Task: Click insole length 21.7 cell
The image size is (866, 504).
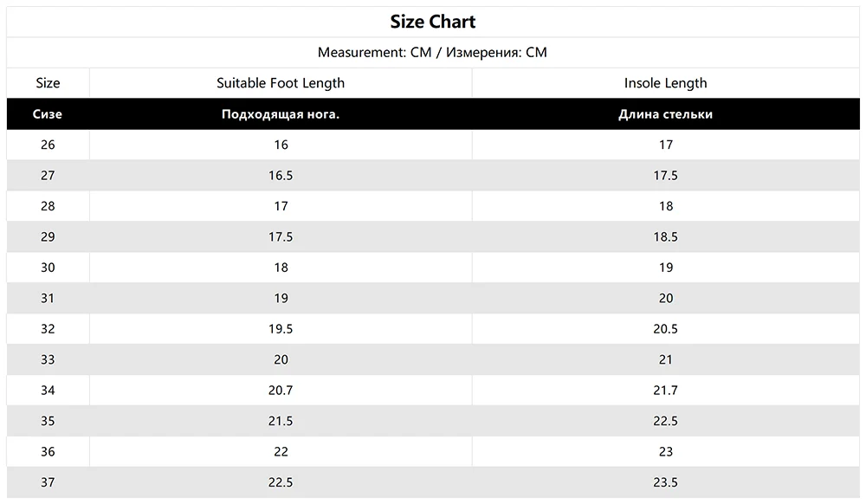Action: pos(665,391)
